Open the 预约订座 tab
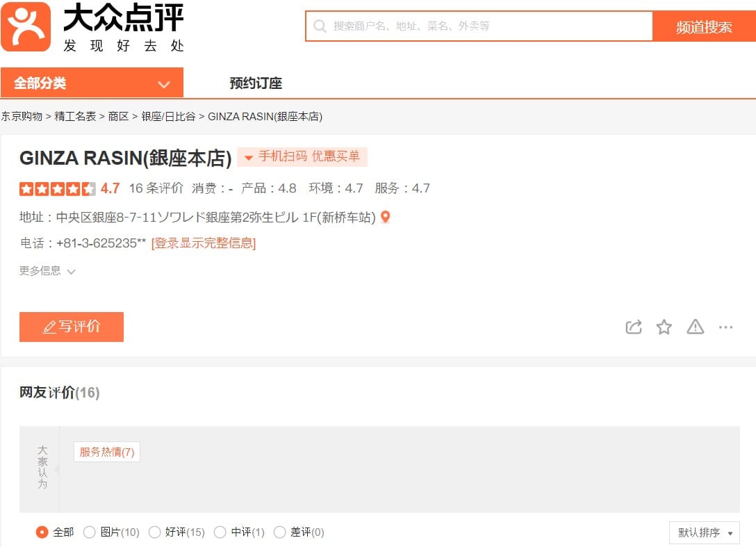Viewport: 756px width, 547px height. [256, 83]
